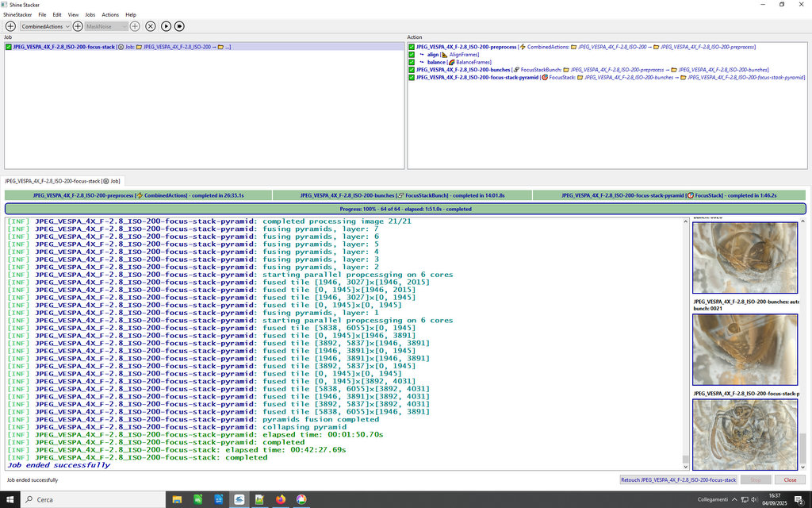Show hidden tray icons chevron

(734, 500)
